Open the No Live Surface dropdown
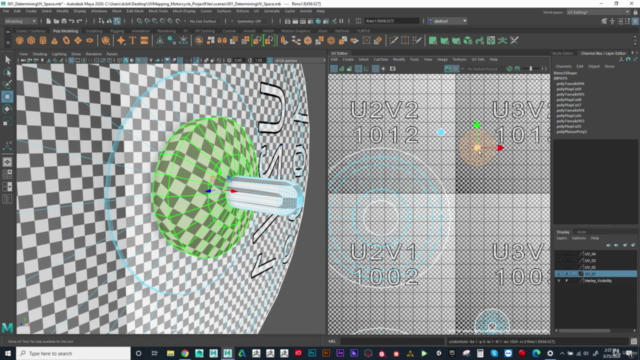Viewport: 640px width, 360px height. 203,21
